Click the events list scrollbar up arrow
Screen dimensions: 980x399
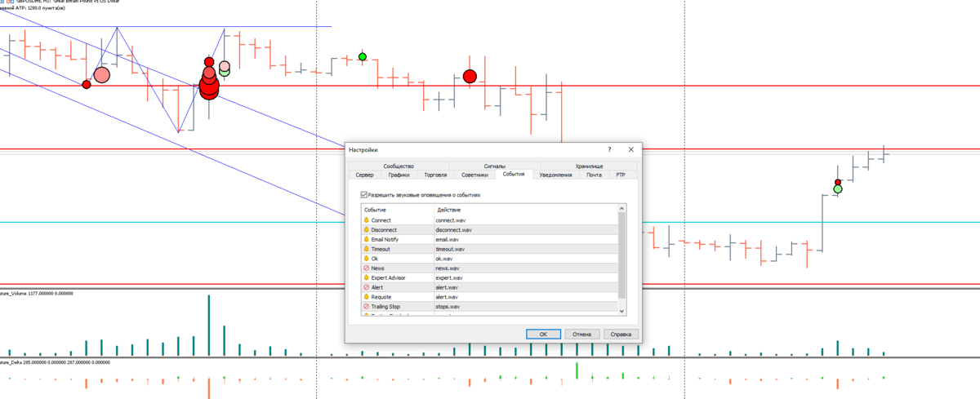pos(622,209)
